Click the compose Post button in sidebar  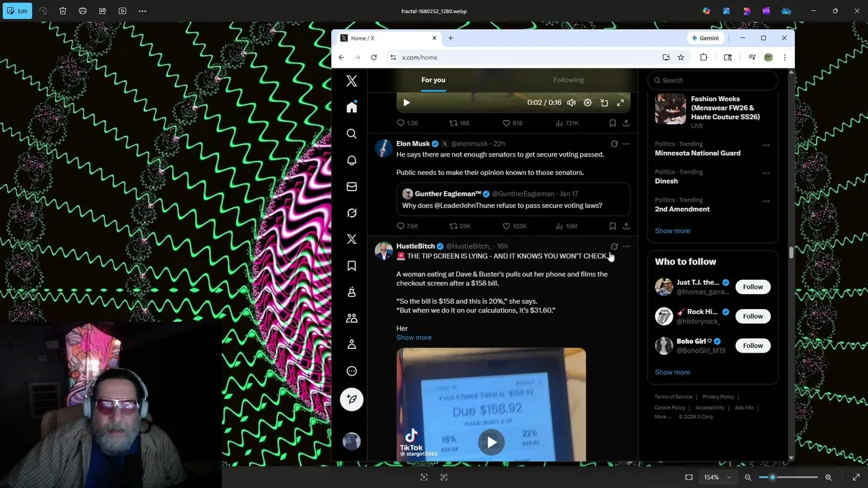[351, 399]
